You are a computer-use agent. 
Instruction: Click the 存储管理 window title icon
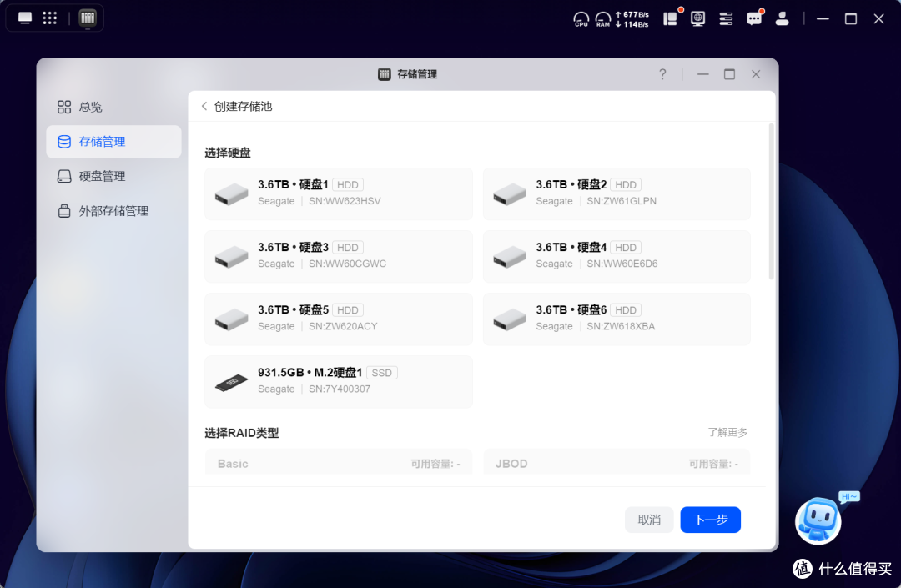coord(385,74)
